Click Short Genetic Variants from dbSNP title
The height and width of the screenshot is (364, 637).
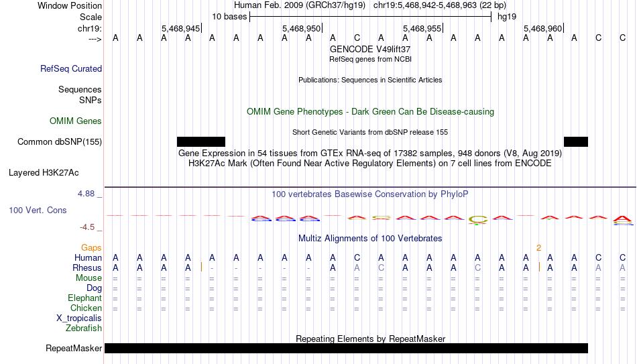point(370,133)
